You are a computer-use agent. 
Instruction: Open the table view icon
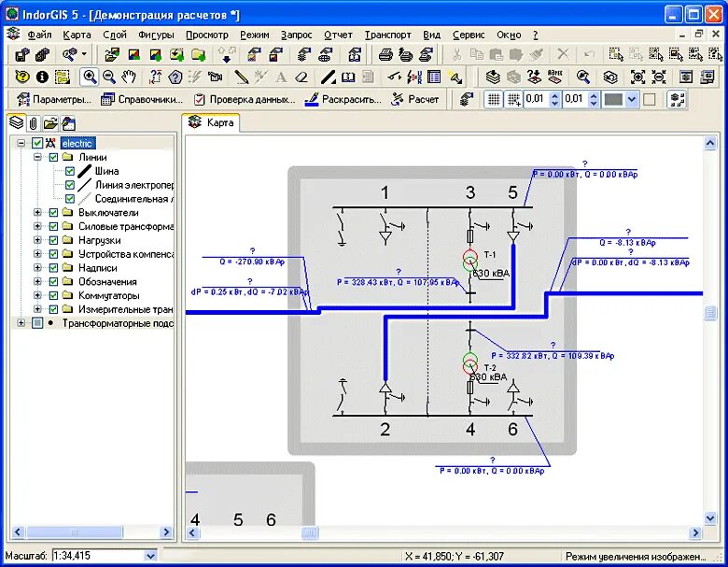(434, 77)
